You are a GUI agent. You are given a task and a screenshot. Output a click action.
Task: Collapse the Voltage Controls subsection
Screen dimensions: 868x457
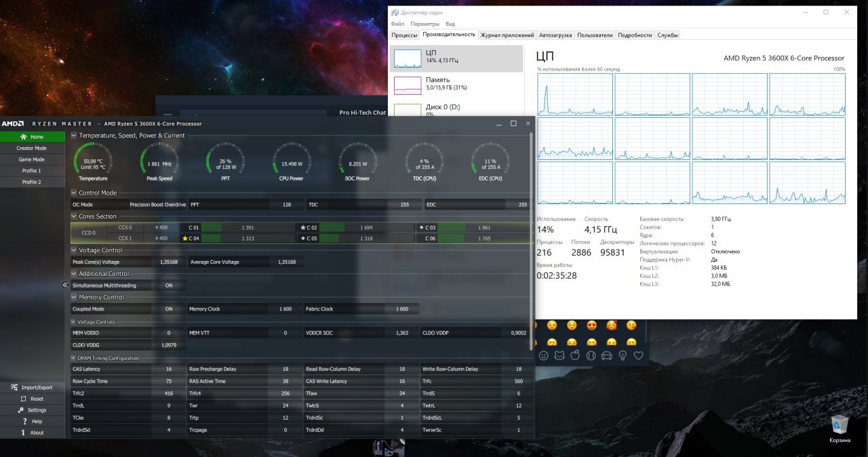[73, 322]
